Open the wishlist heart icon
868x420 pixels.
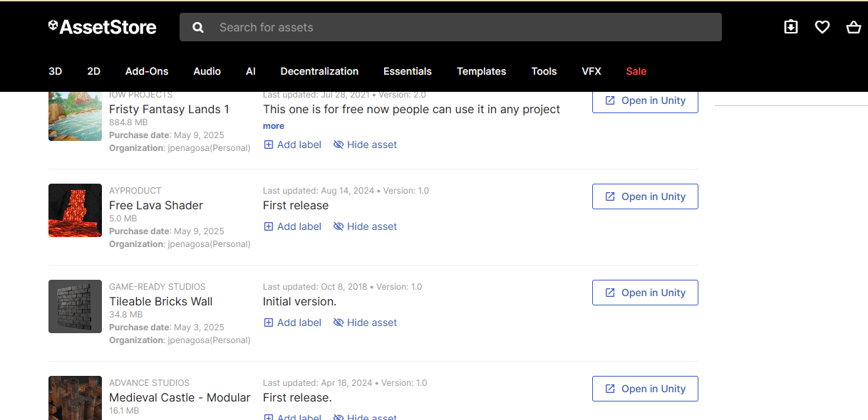click(x=822, y=27)
